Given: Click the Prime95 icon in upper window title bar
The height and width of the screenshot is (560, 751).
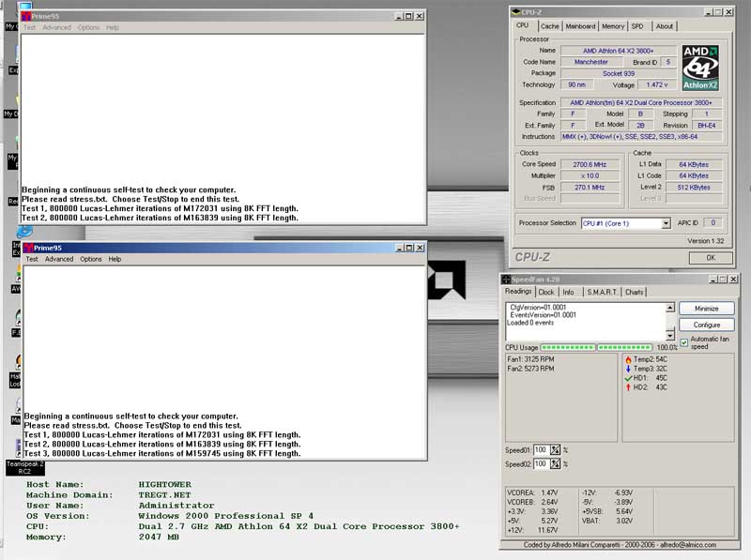Looking at the screenshot, I should (26, 16).
